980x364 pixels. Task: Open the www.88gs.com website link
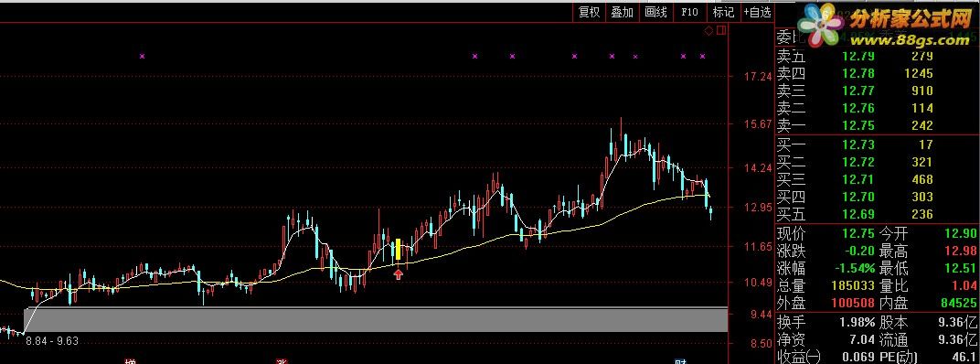point(909,40)
